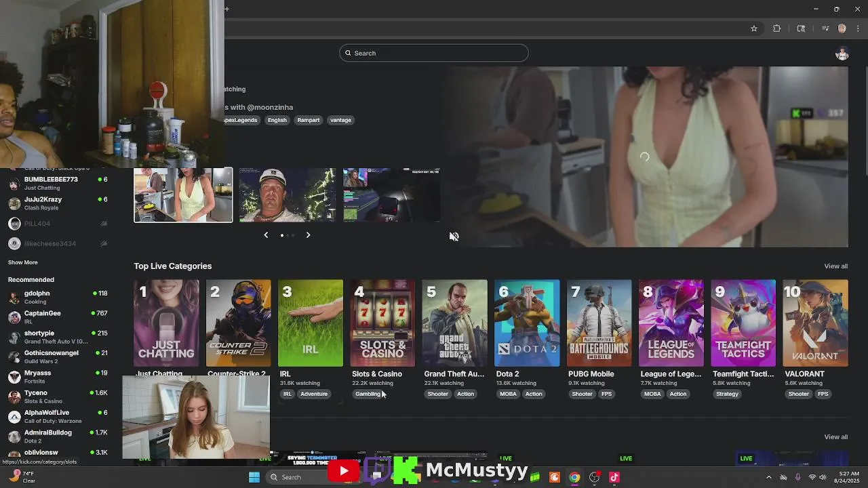The height and width of the screenshot is (488, 868).
Task: Open the Chrome profile avatar
Action: pyautogui.click(x=842, y=28)
